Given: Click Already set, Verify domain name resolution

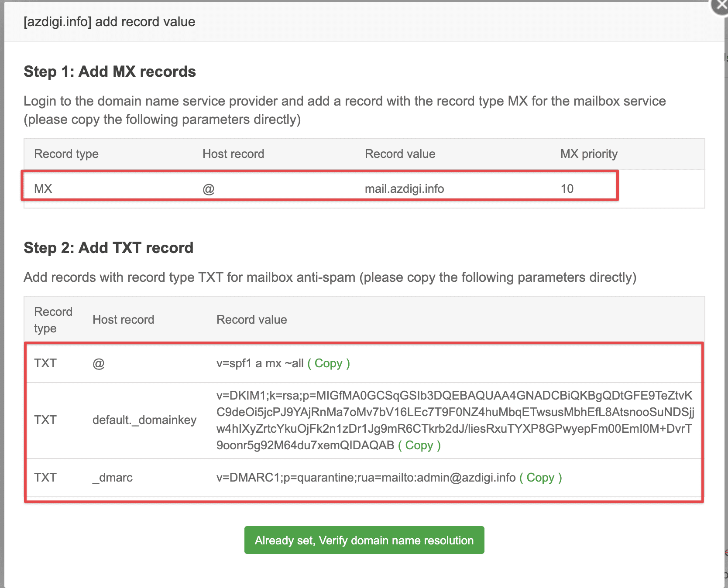Looking at the screenshot, I should click(x=364, y=540).
